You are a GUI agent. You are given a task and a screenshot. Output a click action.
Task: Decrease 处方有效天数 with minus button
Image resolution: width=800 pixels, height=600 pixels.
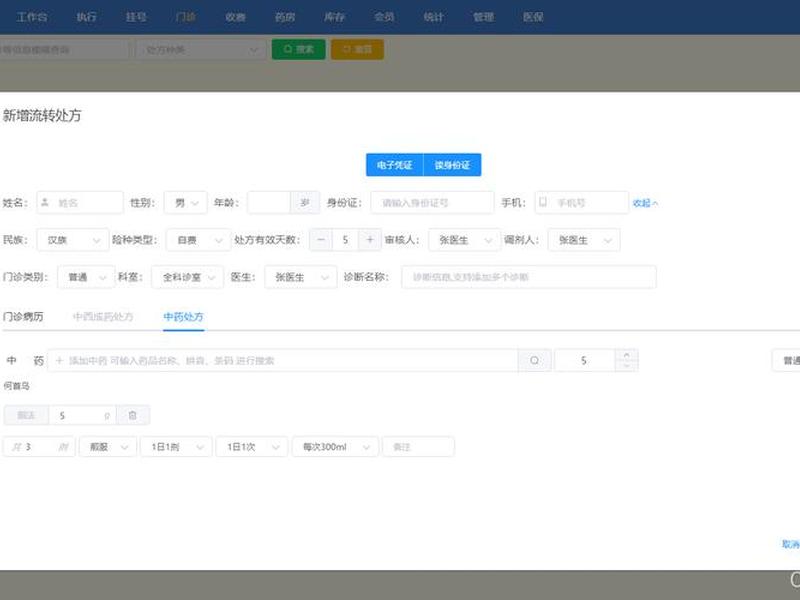pyautogui.click(x=321, y=240)
